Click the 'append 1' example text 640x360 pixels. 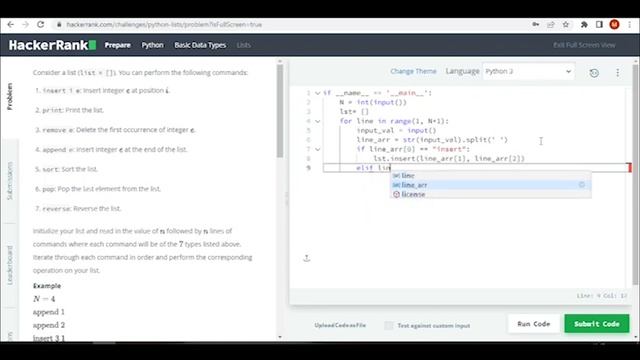(x=49, y=312)
